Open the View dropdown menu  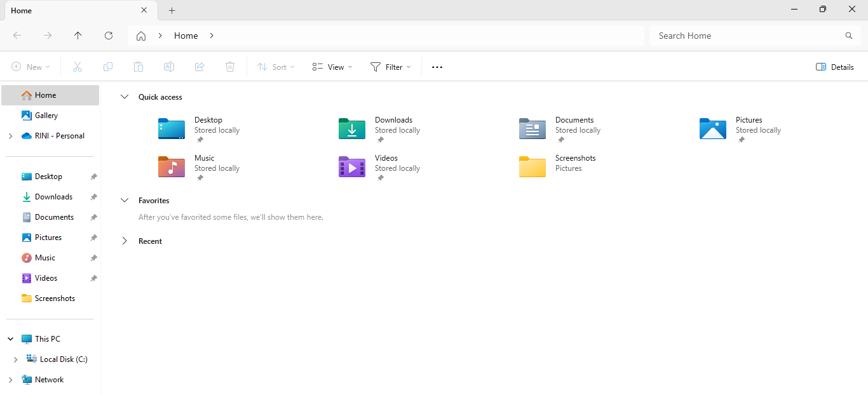[332, 67]
